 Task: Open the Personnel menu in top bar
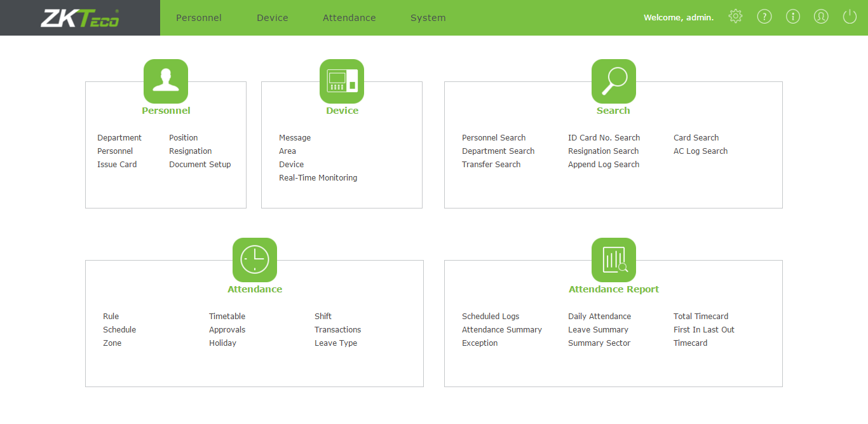[199, 18]
